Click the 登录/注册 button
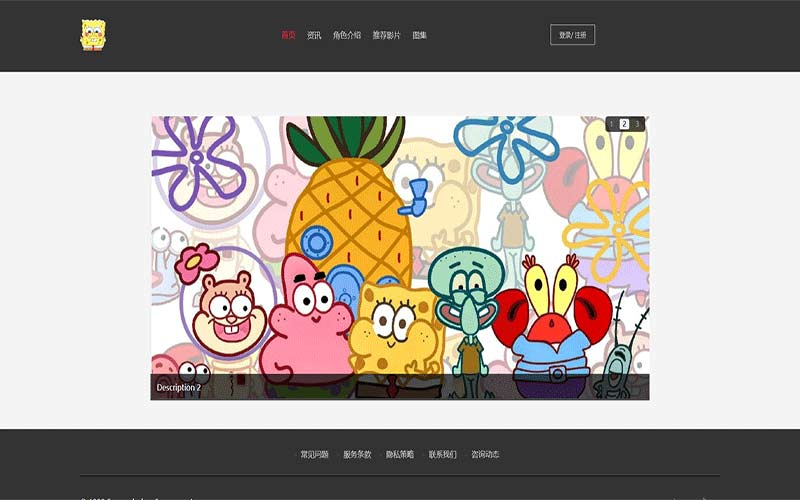This screenshot has height=500, width=800. coord(572,35)
